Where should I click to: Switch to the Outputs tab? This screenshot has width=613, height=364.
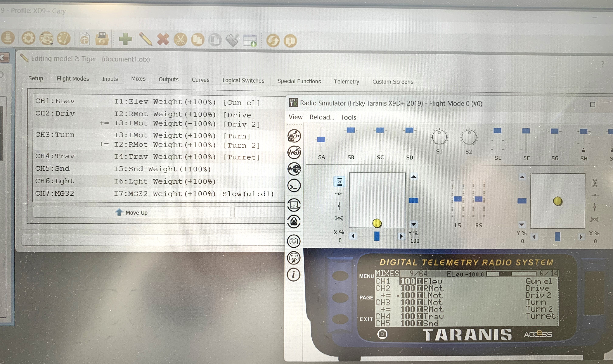coord(168,79)
